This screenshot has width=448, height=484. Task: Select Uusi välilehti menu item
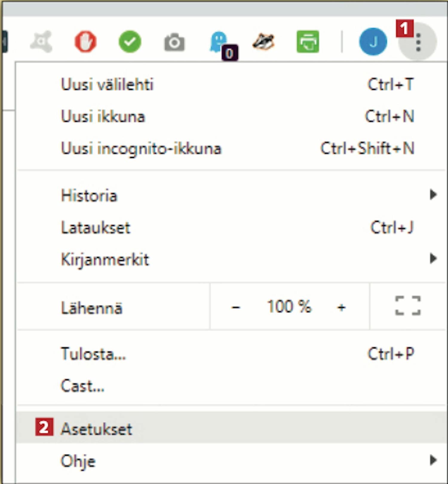click(107, 84)
